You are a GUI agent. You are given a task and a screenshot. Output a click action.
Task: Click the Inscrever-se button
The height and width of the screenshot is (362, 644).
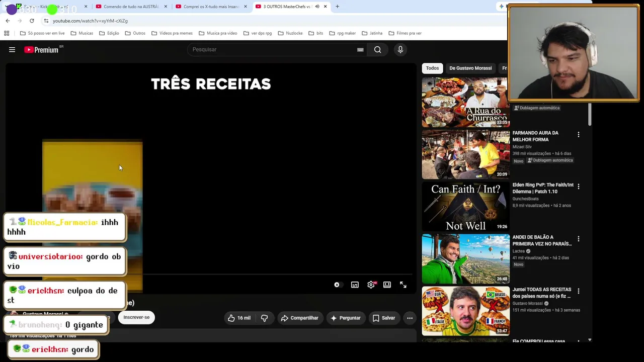coord(136,317)
